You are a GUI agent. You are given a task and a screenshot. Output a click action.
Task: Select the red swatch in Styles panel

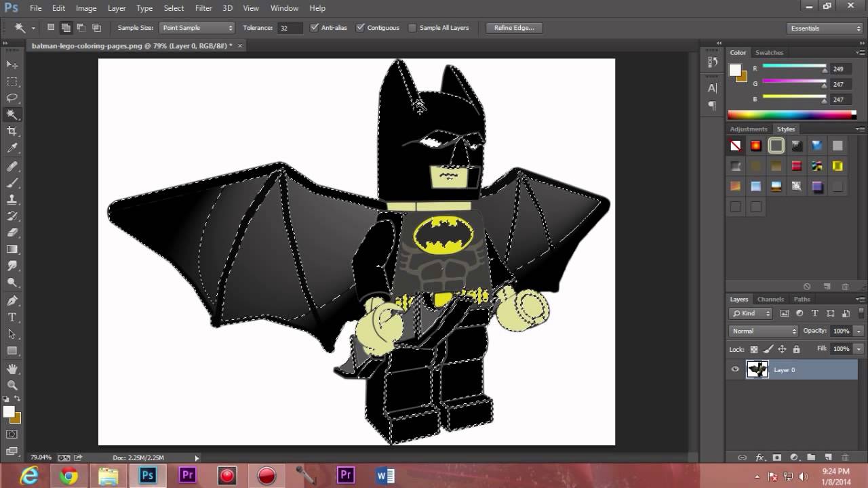[x=755, y=145]
